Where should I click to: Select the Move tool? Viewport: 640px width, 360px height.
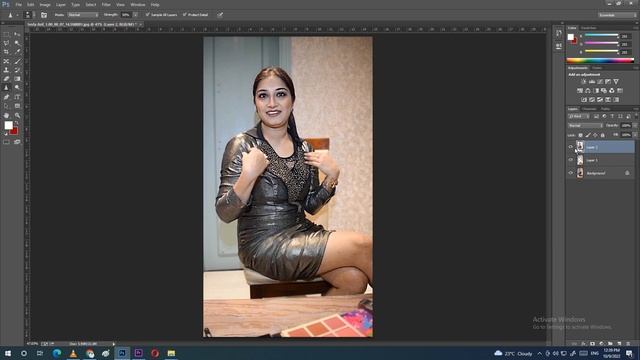[17, 35]
